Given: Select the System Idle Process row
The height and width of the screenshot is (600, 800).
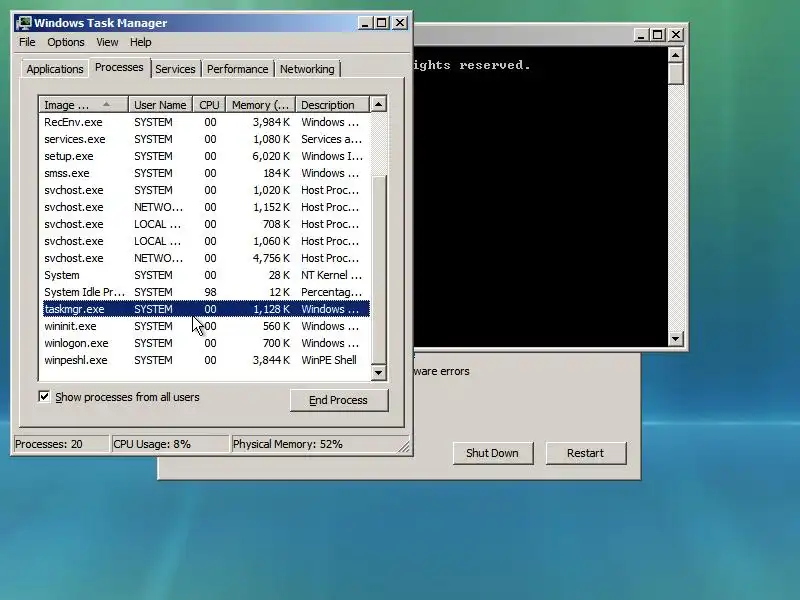Looking at the screenshot, I should pos(206,292).
